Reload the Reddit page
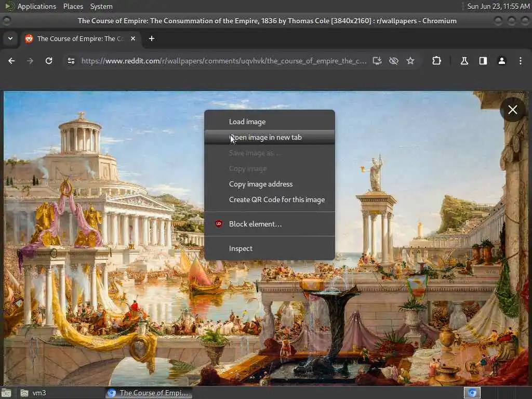This screenshot has width=532, height=399. [49, 61]
